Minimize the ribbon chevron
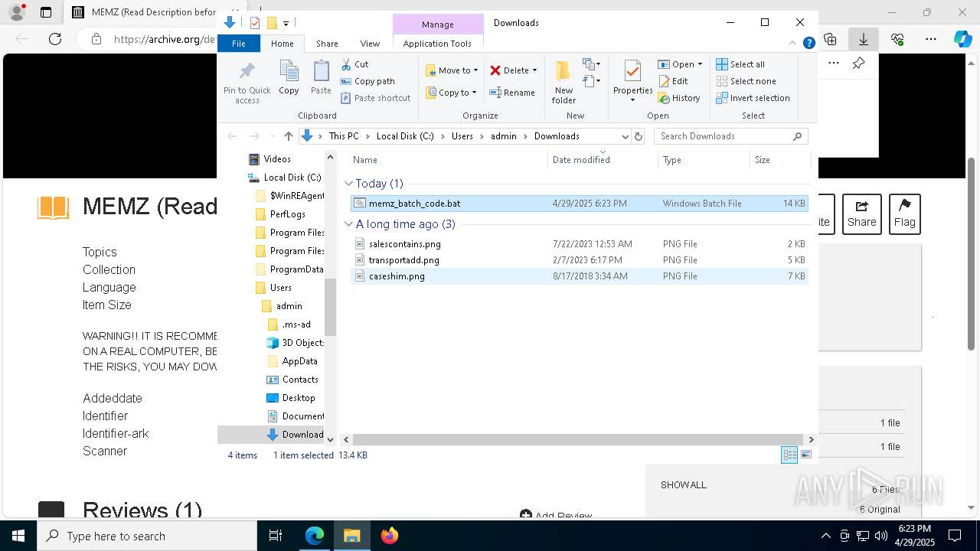 [x=793, y=44]
